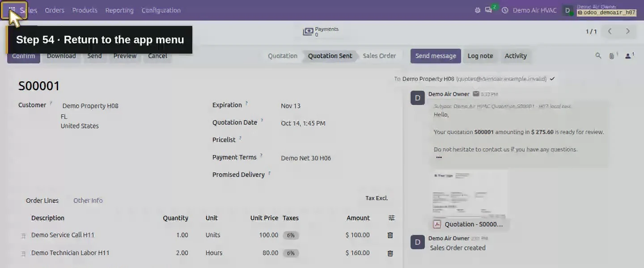
Task: Grab the handle of Demo Technician Labor row
Action: click(x=23, y=254)
